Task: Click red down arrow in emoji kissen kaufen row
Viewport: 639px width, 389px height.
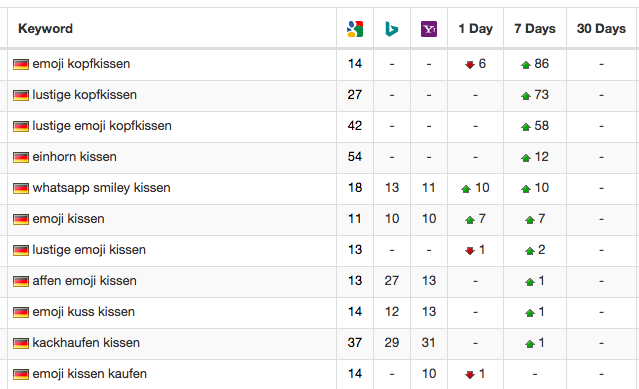Action: (x=470, y=374)
